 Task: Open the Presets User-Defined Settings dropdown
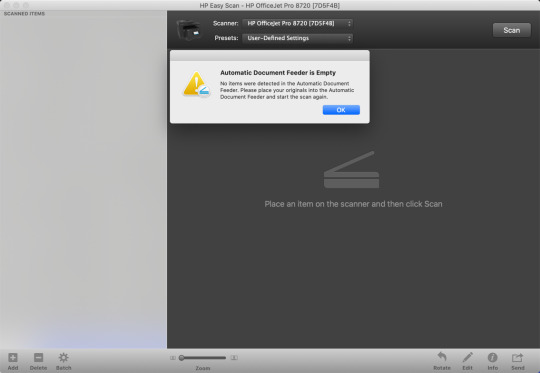tap(297, 38)
